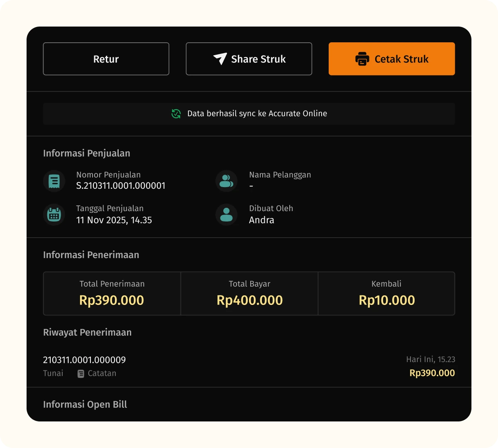The image size is (498, 448).
Task: Click the Rp390.000 amount in Riwayat Penerimaan
Action: pos(432,373)
